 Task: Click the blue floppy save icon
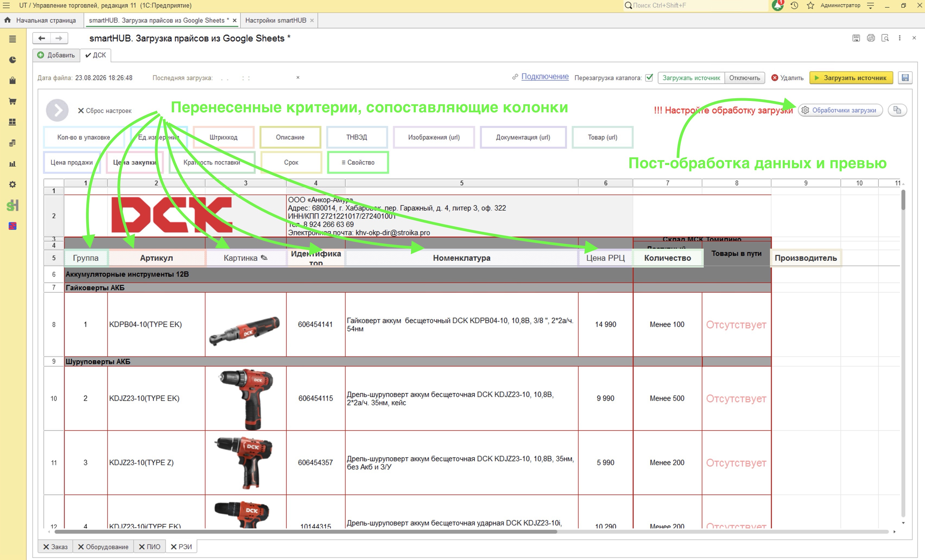coord(905,78)
